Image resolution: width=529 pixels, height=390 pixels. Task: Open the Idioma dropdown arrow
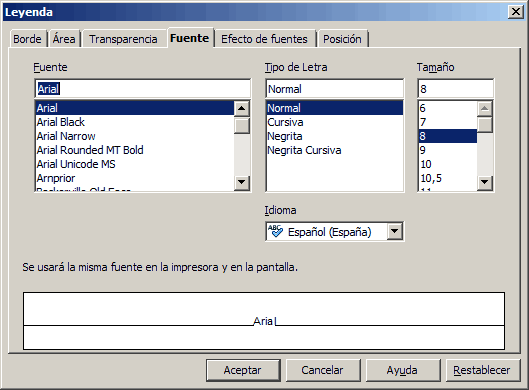394,231
